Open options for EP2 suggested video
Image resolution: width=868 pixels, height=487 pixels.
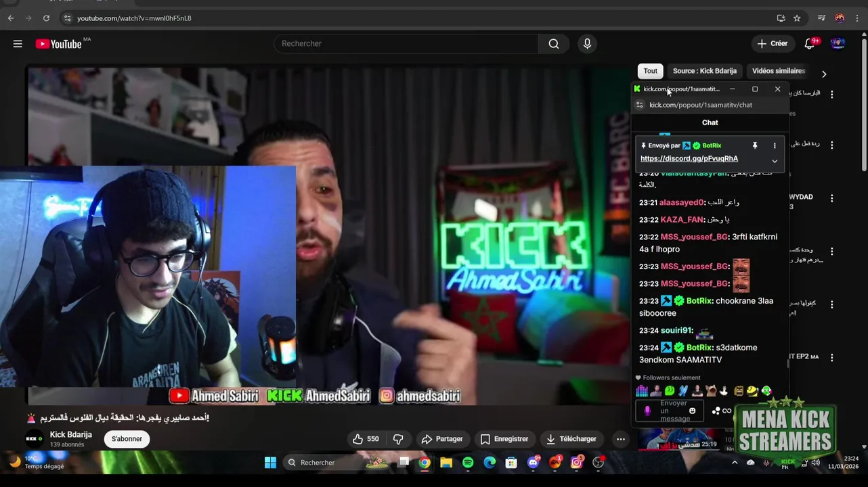pyautogui.click(x=832, y=357)
